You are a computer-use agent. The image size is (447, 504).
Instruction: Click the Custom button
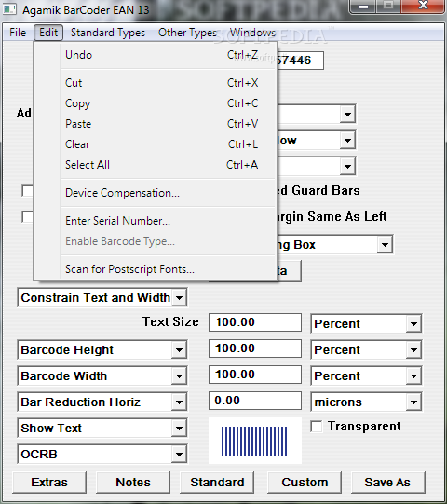(x=305, y=483)
